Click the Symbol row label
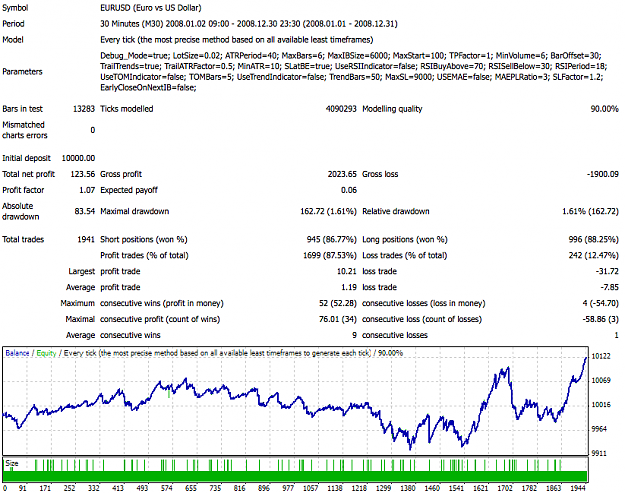 click(x=15, y=8)
